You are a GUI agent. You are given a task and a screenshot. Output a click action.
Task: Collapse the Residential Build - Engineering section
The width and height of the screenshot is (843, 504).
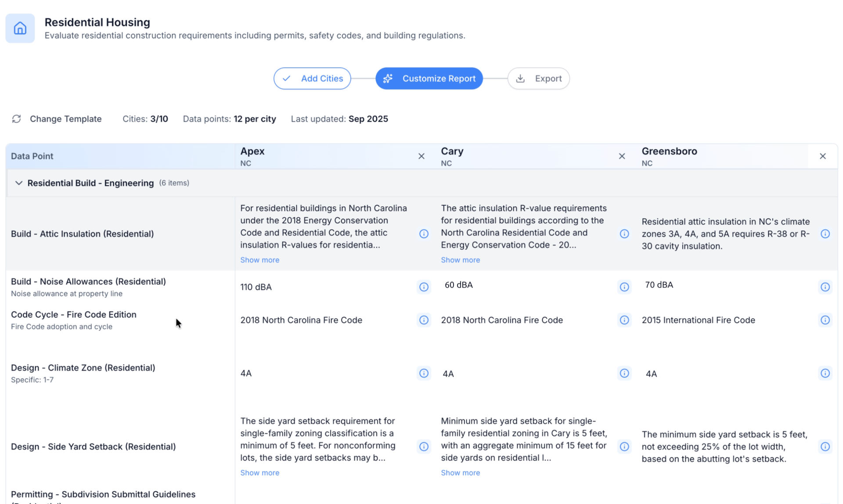point(18,183)
